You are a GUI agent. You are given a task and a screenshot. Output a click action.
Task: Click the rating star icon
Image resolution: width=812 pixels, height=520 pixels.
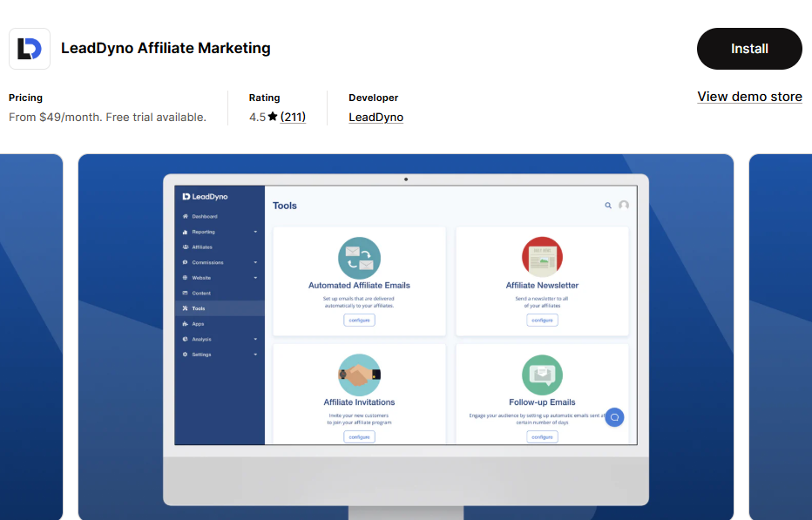[x=273, y=117]
